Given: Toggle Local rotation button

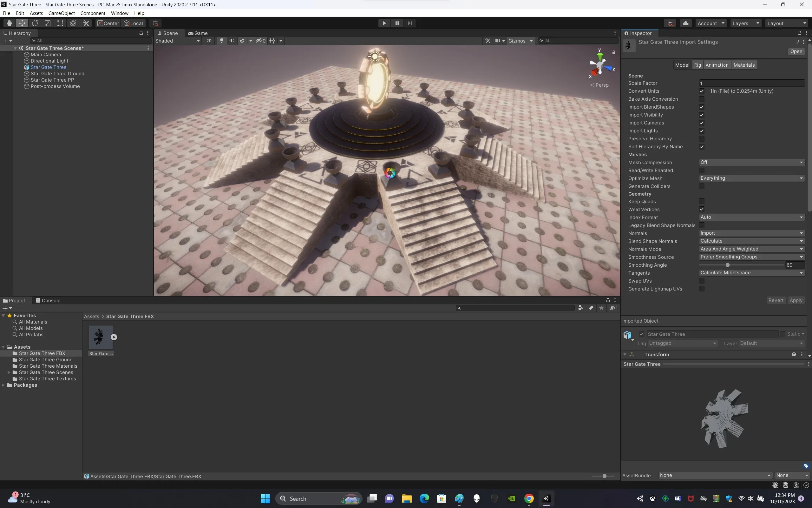Looking at the screenshot, I should [133, 23].
